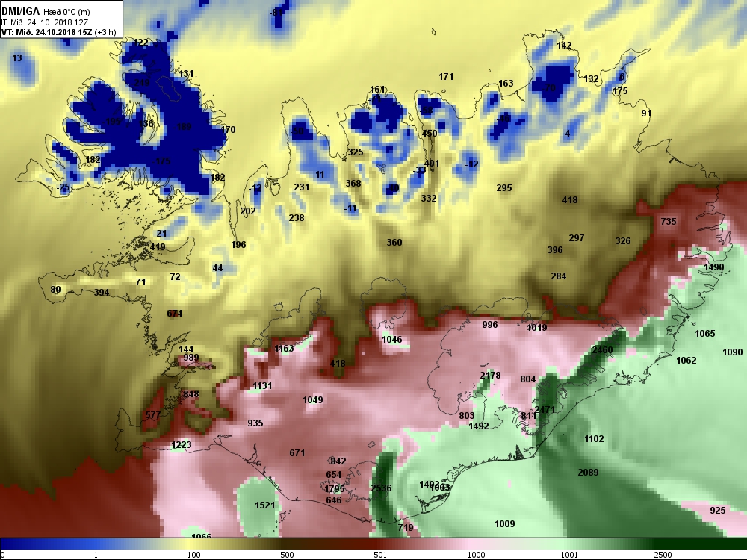Click the 501 label on the color scale

pyautogui.click(x=380, y=555)
